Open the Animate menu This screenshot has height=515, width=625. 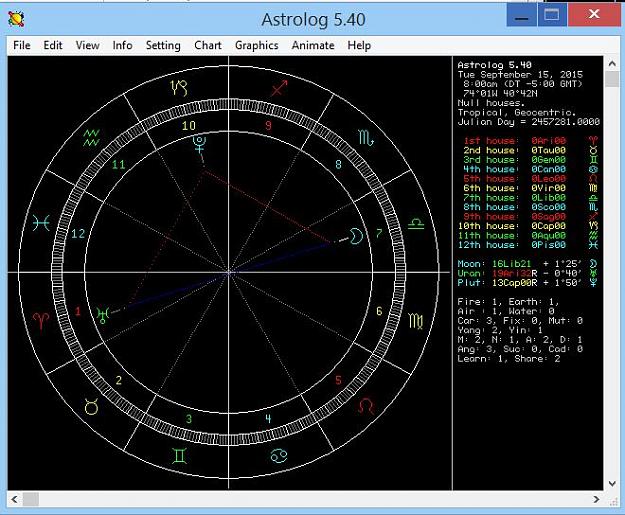click(313, 45)
